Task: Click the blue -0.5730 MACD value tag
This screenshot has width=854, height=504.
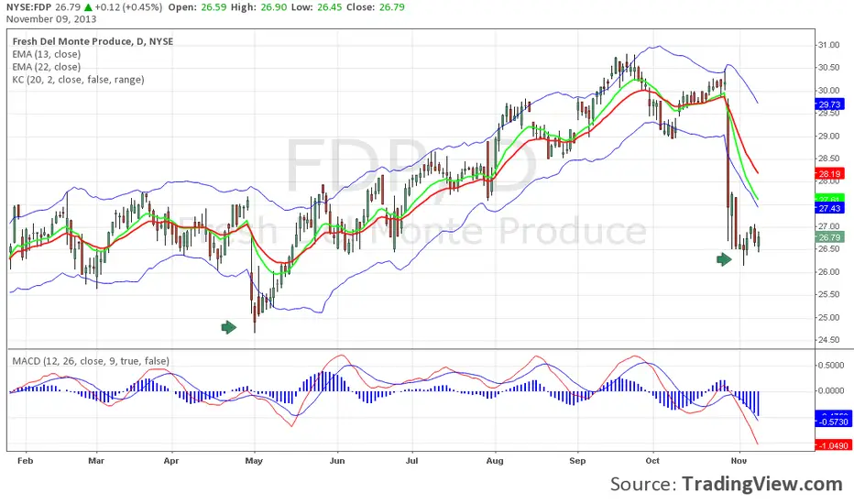Action: 833,422
